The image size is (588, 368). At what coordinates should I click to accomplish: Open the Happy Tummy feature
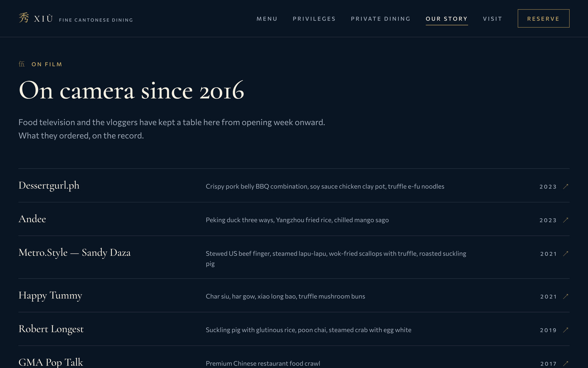click(x=50, y=296)
